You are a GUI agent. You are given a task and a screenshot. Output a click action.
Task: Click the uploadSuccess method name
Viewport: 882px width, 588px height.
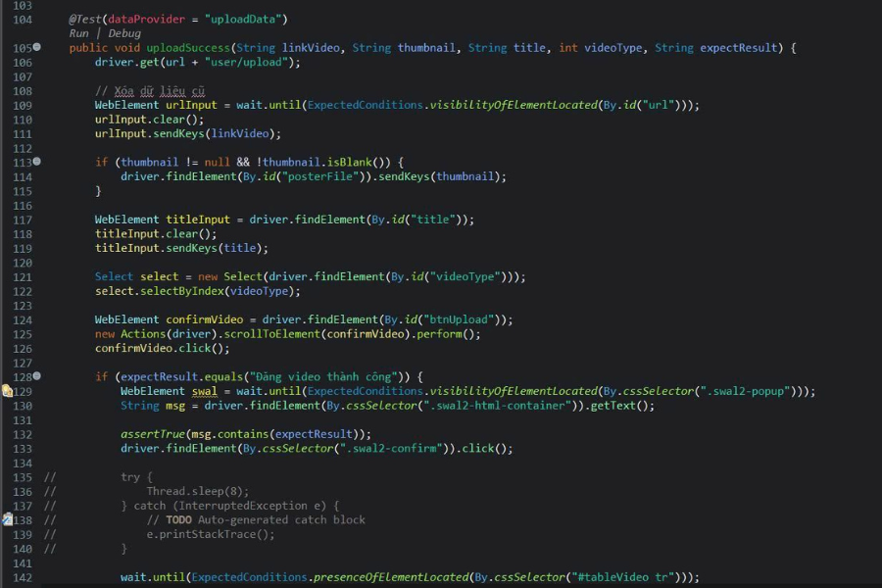tap(188, 48)
